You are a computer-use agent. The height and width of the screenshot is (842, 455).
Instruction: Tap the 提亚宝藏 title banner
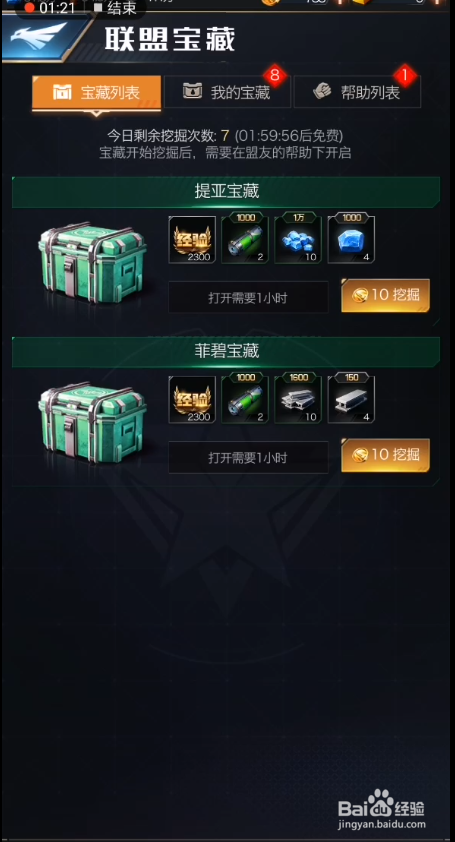coord(226,192)
